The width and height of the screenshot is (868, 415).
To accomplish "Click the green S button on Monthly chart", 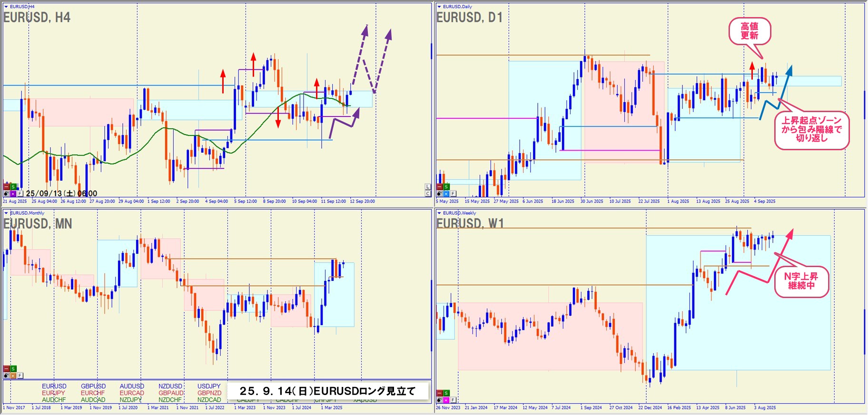I will pyautogui.click(x=13, y=369).
